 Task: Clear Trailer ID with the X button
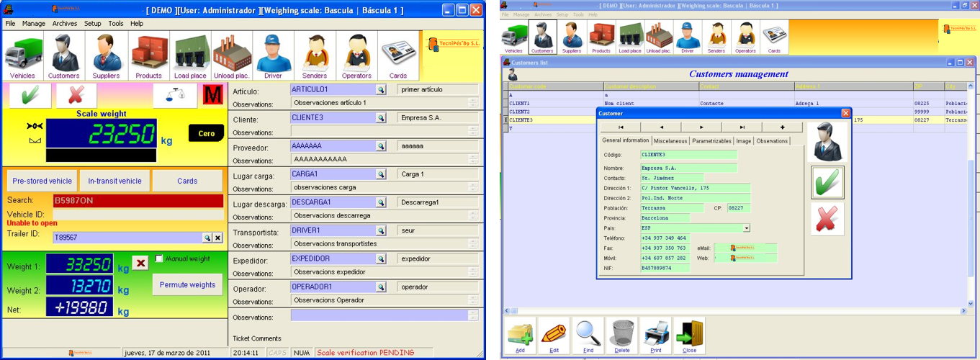click(x=218, y=238)
